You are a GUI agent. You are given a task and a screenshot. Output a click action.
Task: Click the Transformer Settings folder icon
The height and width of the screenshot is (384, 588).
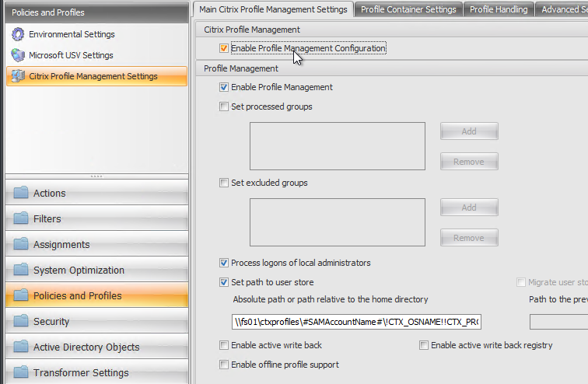click(x=21, y=372)
